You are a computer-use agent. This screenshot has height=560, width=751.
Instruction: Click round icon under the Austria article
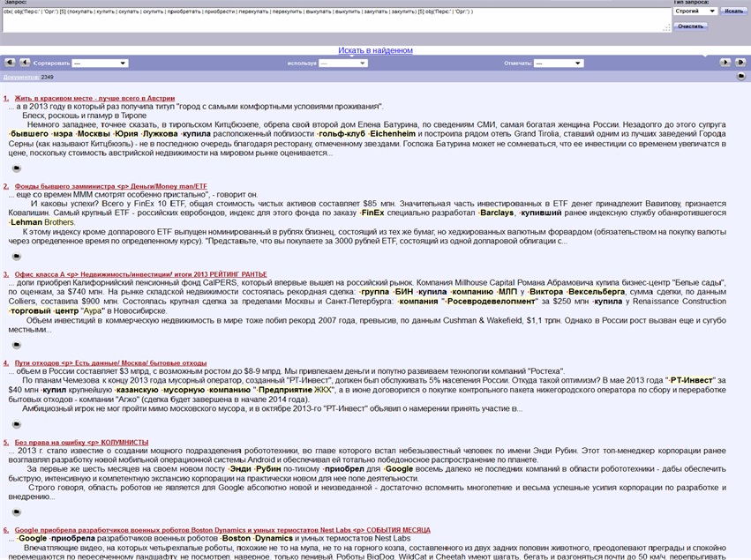coord(16,168)
